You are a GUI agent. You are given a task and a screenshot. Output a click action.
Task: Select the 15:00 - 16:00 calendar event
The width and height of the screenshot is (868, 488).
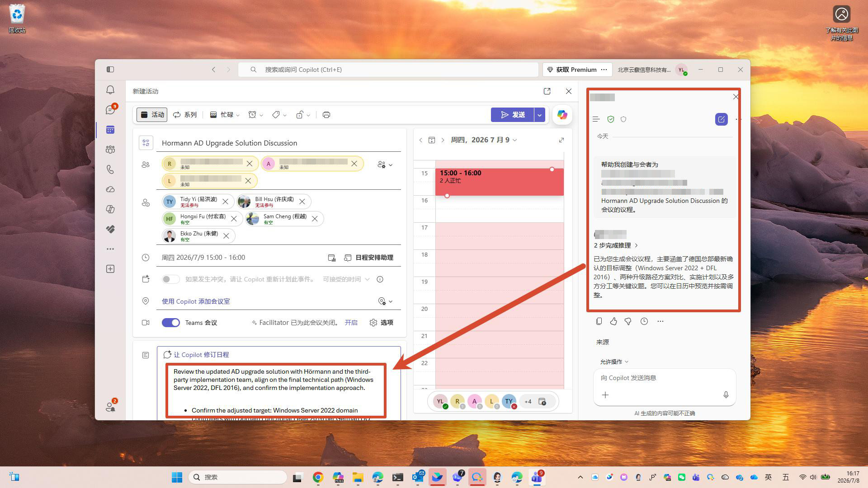coord(500,182)
